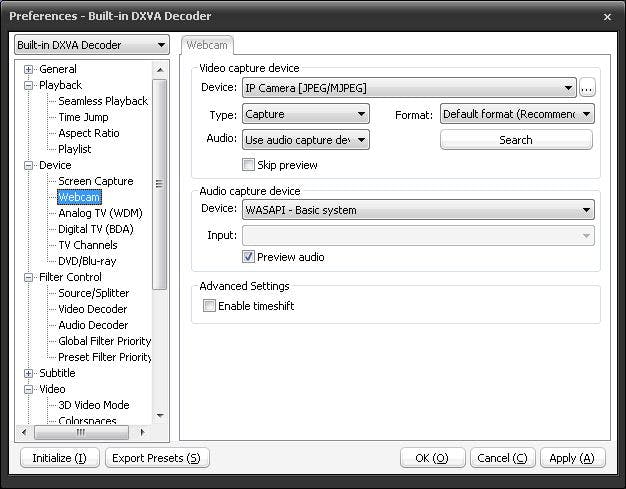The height and width of the screenshot is (489, 626).
Task: Select Preset Filter Priority
Action: point(105,357)
